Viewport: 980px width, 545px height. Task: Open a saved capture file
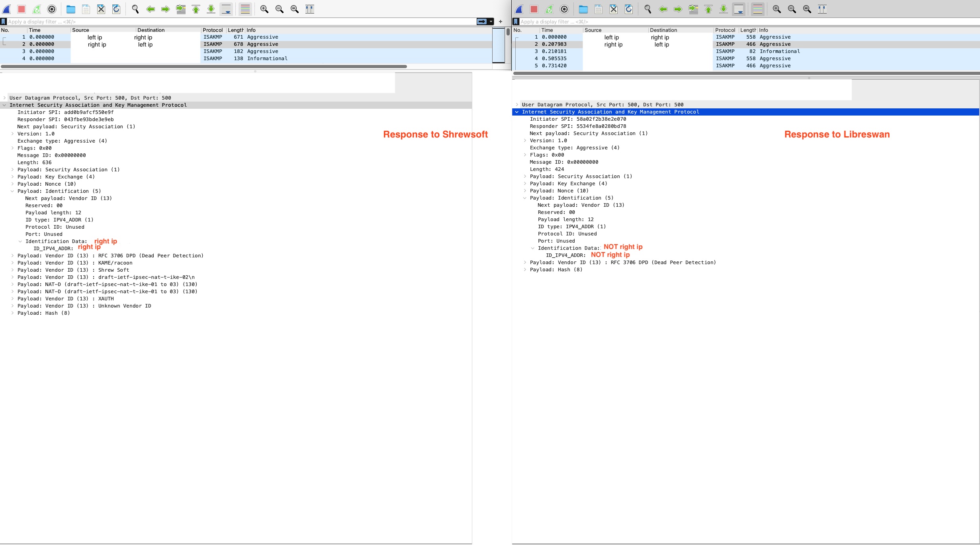pos(70,9)
